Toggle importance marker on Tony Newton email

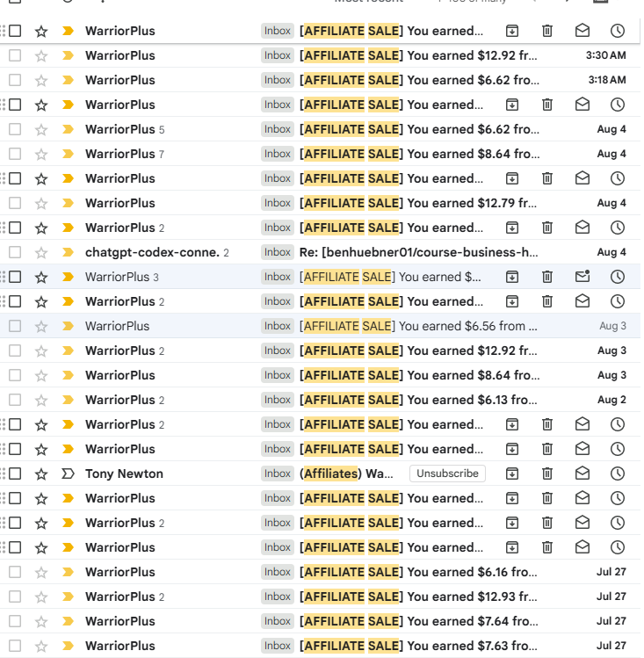pyautogui.click(x=68, y=474)
